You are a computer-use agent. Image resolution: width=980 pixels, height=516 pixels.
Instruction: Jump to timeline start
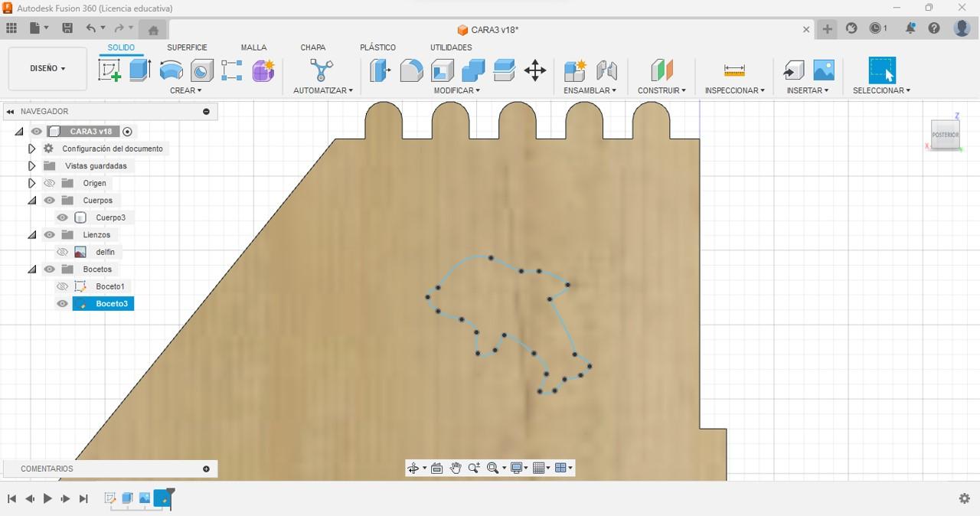11,498
